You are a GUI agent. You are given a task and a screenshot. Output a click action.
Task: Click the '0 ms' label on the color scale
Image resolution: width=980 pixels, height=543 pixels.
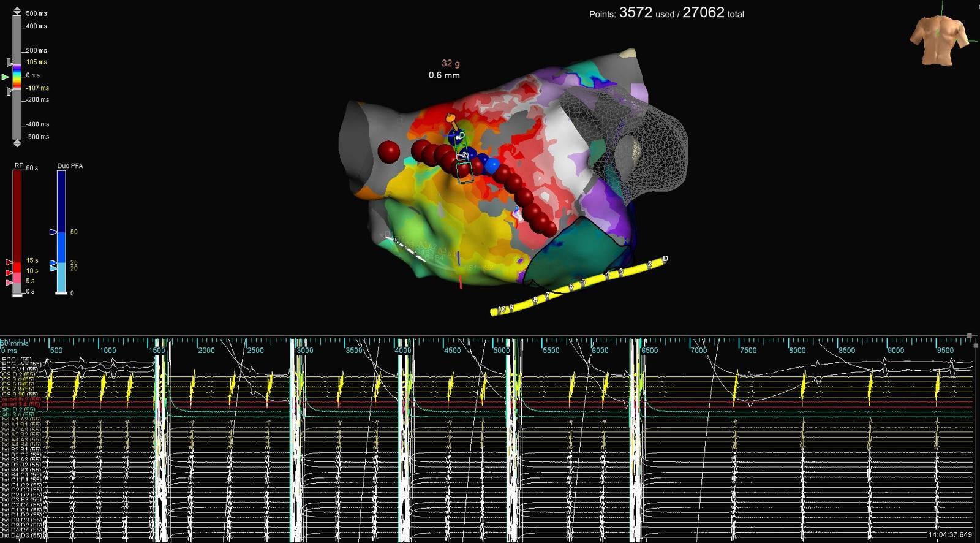(x=33, y=75)
